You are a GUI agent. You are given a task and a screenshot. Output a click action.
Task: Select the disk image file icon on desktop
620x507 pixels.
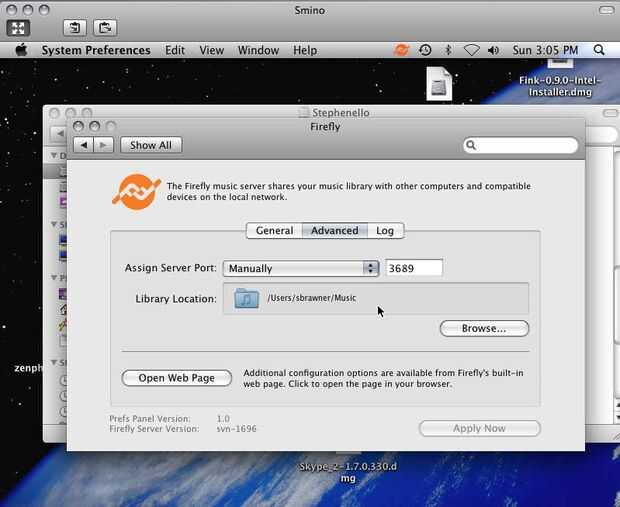439,84
